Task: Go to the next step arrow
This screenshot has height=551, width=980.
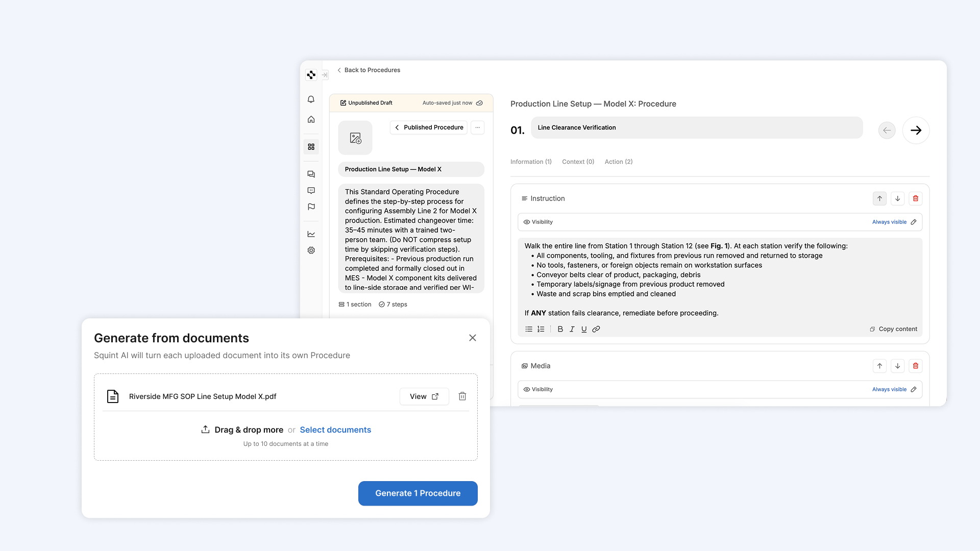Action: pos(916,131)
